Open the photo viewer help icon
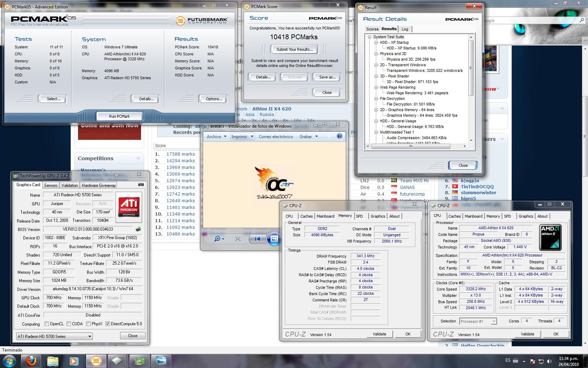The width and height of the screenshot is (588, 368). click(x=339, y=136)
